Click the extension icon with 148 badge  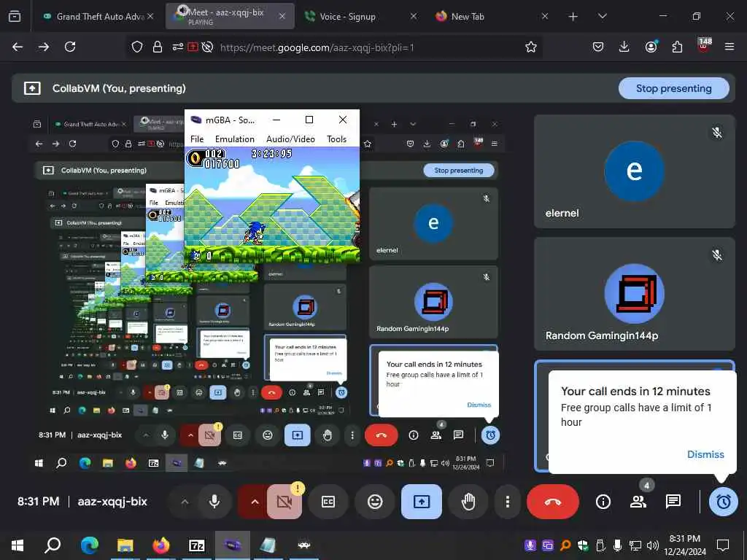pos(704,46)
